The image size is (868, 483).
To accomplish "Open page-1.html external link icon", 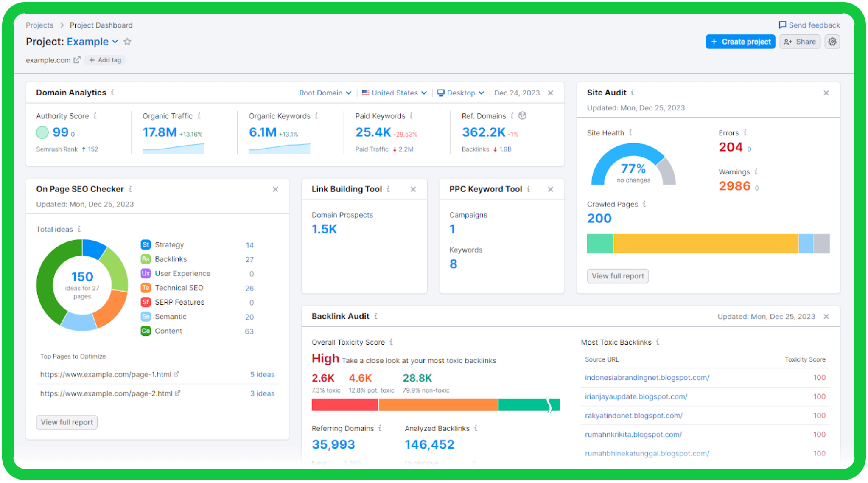I will tap(176, 374).
